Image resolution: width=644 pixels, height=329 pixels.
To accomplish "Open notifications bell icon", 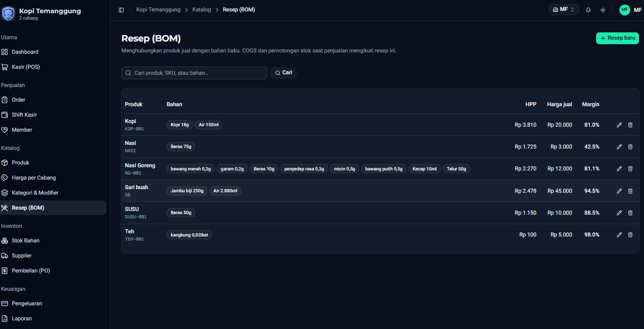I will [x=588, y=10].
